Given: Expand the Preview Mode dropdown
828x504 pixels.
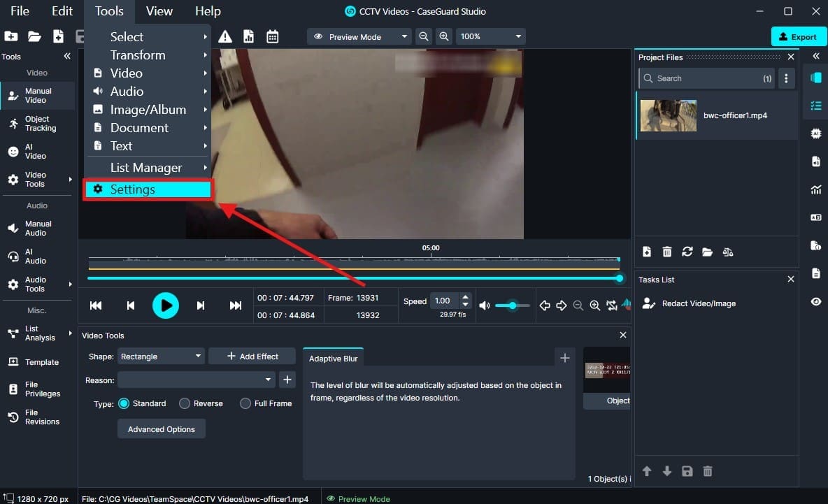Looking at the screenshot, I should pos(359,37).
